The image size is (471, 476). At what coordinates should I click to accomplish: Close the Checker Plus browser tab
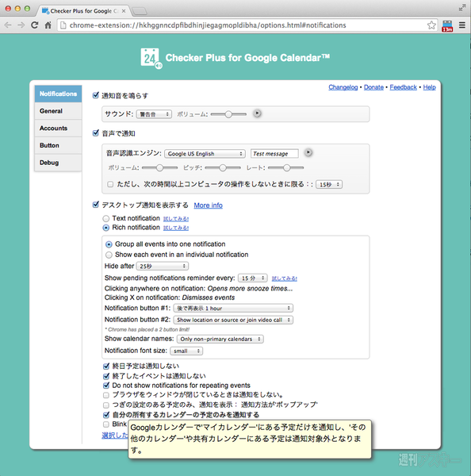[124, 11]
